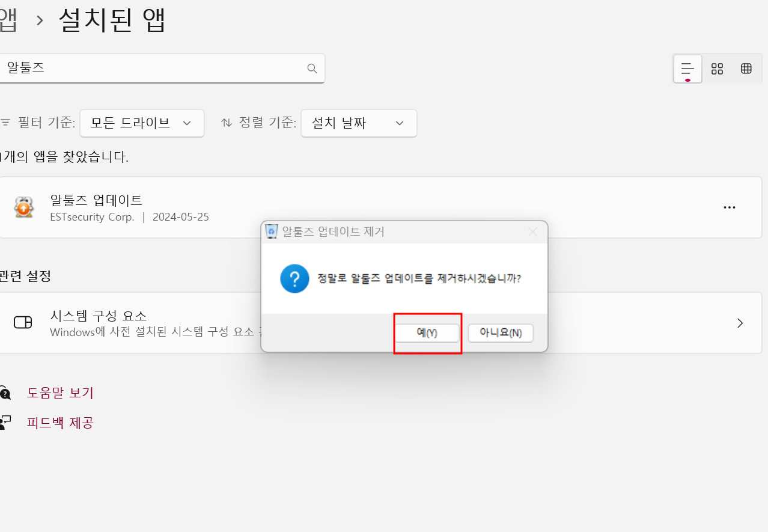
Task: Open the 설치 날짜 sort dropdown
Action: (359, 123)
